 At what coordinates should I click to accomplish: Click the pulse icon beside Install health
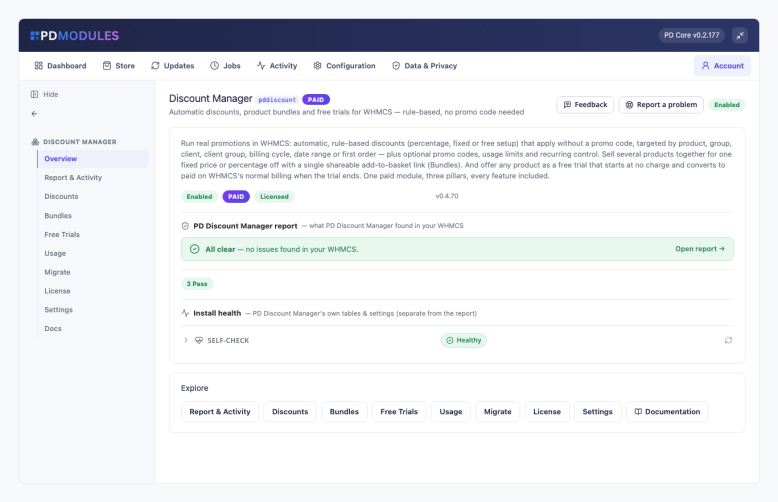[x=185, y=313]
